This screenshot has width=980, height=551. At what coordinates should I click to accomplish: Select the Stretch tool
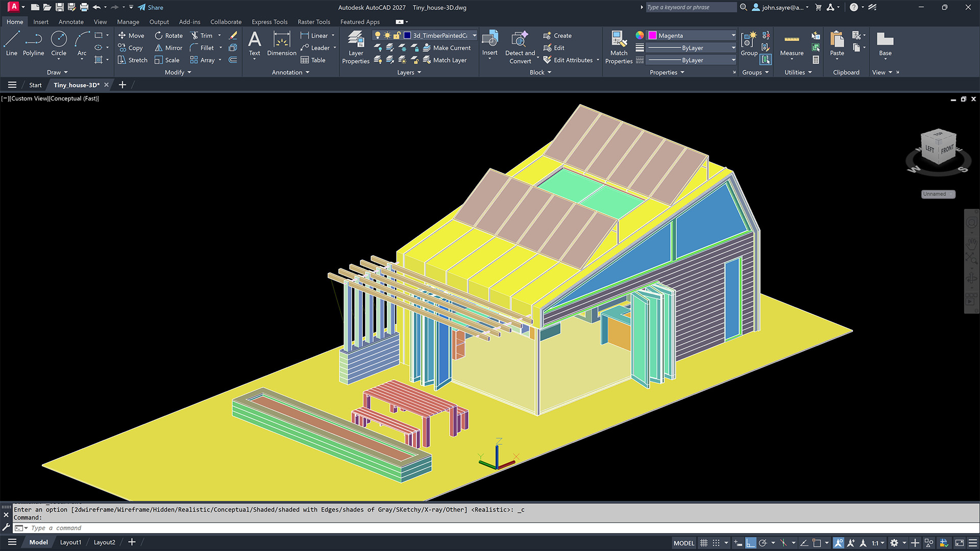pyautogui.click(x=132, y=60)
